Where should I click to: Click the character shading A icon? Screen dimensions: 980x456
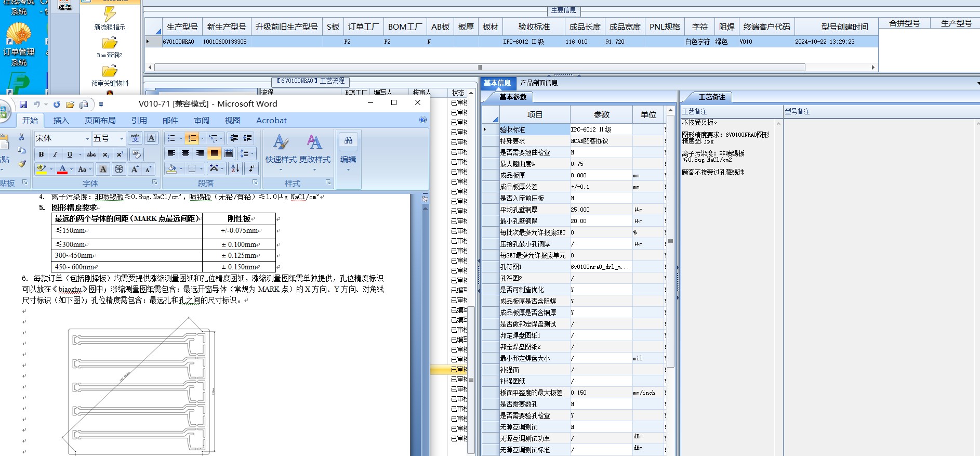[103, 169]
